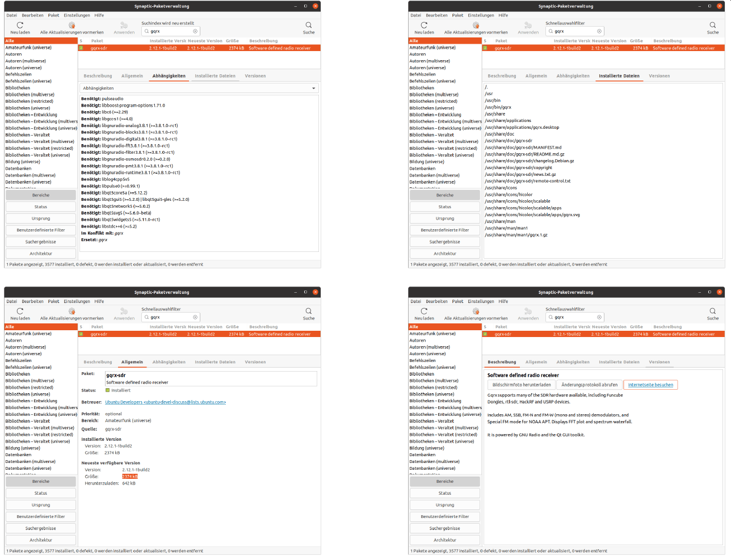Click Internetseite besuchen link button

[650, 385]
